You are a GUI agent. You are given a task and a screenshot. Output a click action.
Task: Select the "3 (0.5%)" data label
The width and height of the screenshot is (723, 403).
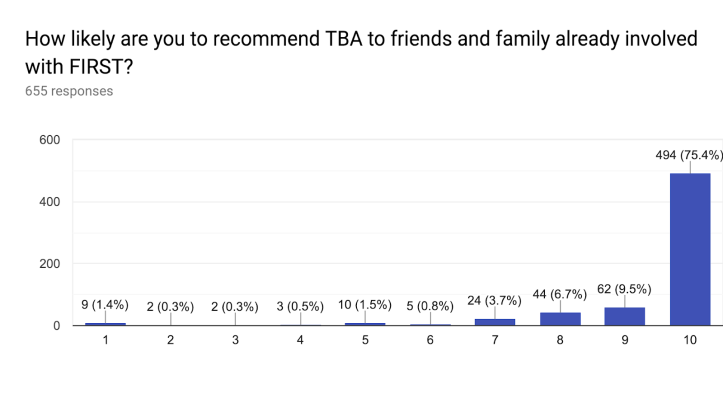pos(300,307)
